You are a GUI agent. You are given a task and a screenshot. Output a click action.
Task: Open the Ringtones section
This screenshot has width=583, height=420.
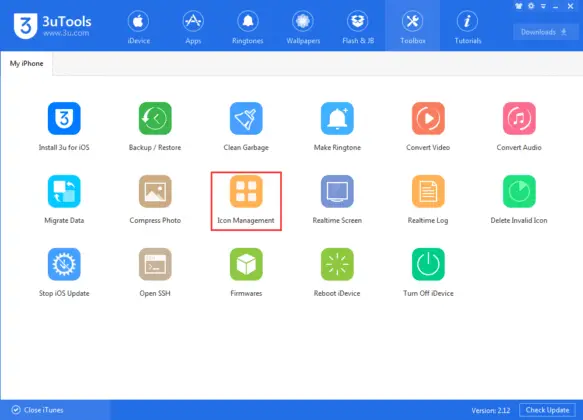[x=248, y=27]
